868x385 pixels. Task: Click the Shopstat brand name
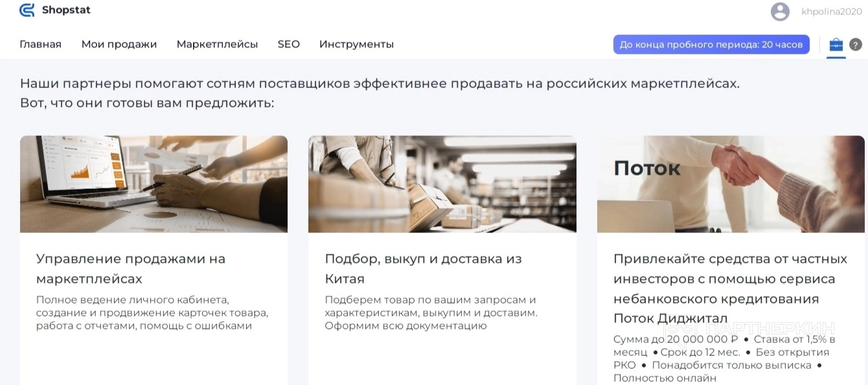[66, 10]
